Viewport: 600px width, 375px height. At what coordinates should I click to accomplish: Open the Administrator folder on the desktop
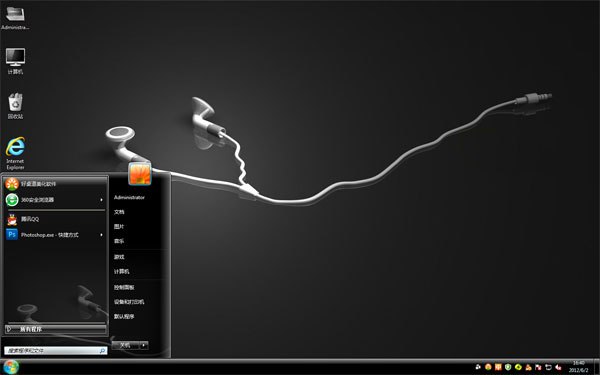(x=15, y=18)
